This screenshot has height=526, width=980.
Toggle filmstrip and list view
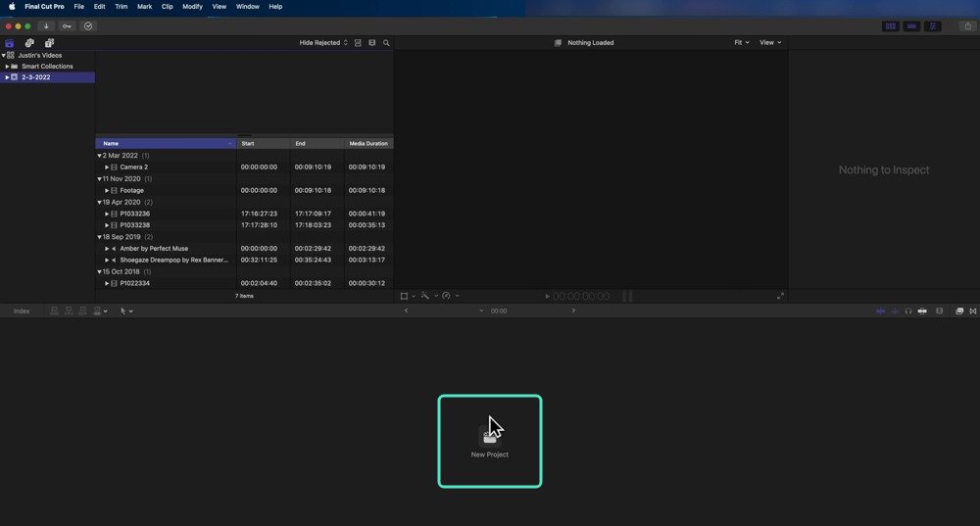coord(358,43)
